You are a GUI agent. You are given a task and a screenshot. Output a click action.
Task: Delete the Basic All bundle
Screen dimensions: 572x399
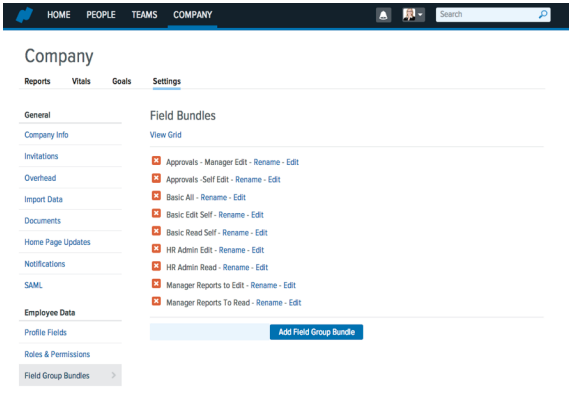(x=156, y=196)
